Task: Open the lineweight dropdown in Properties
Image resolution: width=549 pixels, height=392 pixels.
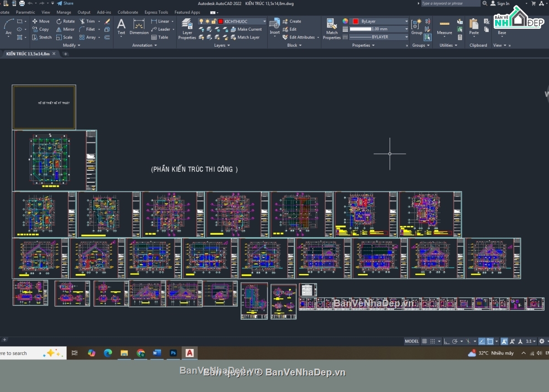Action: click(405, 29)
